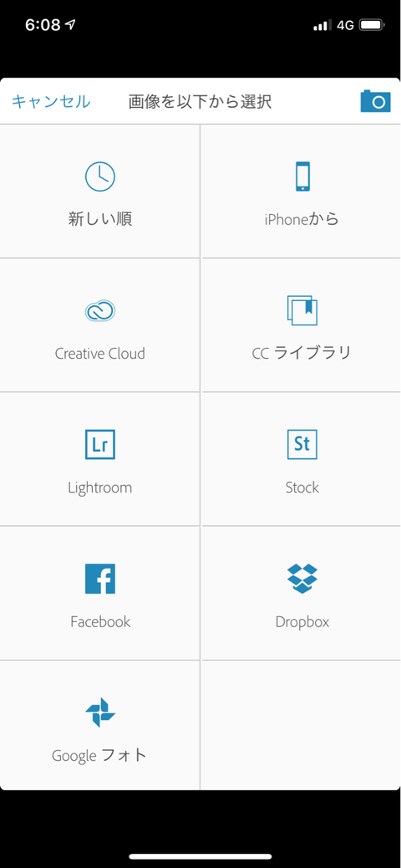Select the Facebook logo icon
This screenshot has height=868, width=401.
pos(100,579)
